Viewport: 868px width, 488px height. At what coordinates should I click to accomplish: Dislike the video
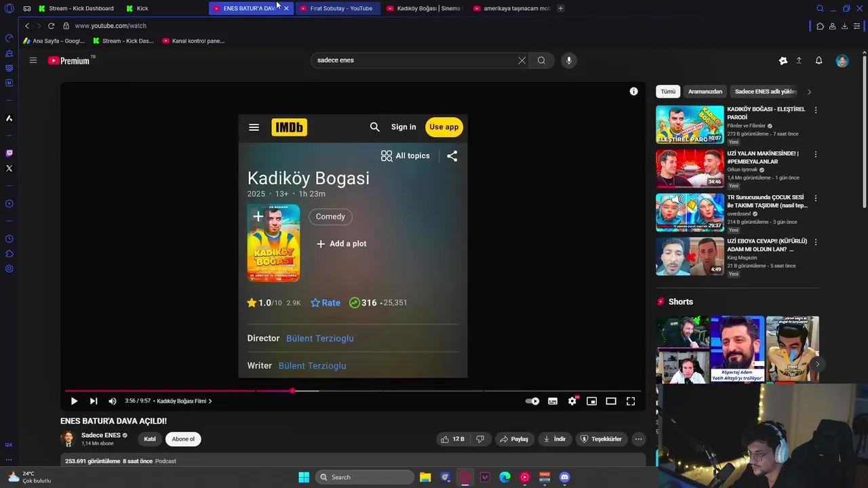pos(480,439)
